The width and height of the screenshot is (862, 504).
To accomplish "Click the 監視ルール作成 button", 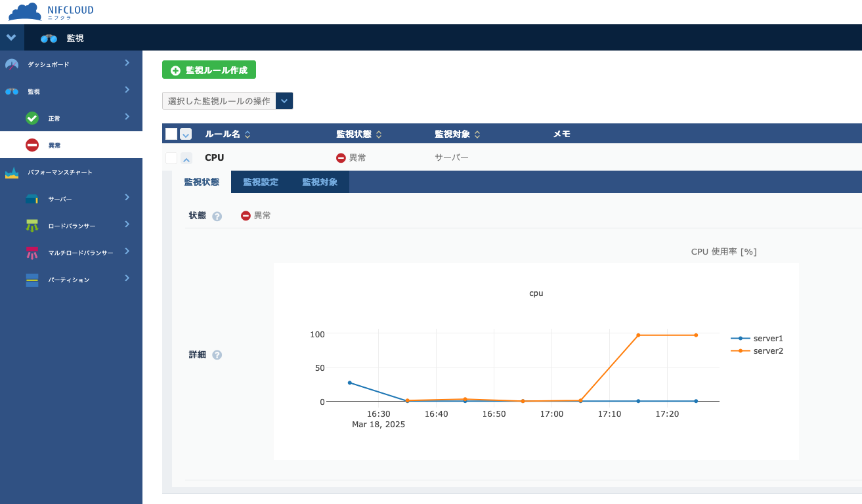I will 209,70.
